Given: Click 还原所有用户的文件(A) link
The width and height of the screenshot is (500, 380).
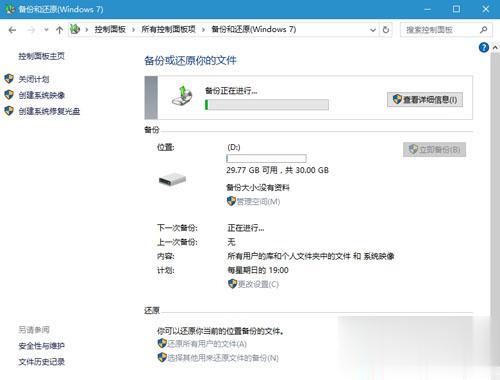Looking at the screenshot, I should [x=207, y=344].
